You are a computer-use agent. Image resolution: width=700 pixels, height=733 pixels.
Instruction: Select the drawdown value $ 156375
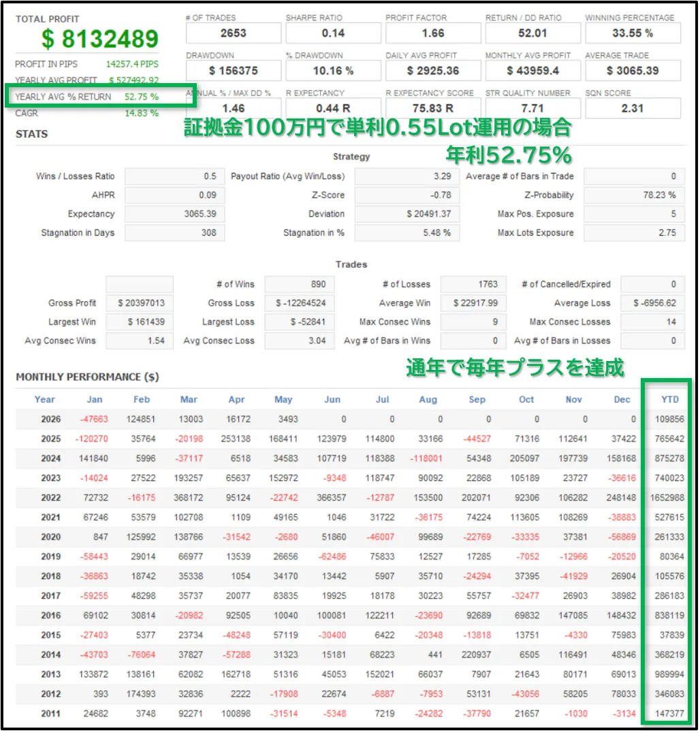(x=234, y=71)
